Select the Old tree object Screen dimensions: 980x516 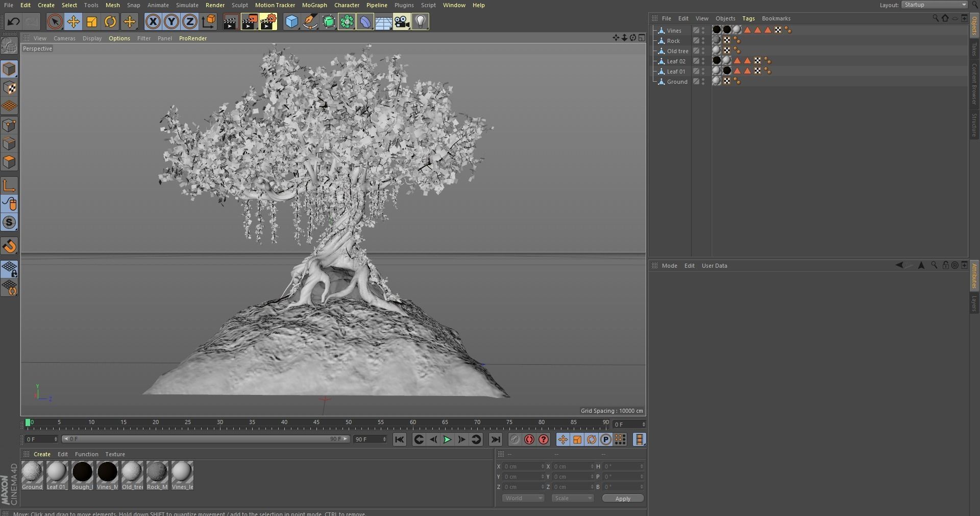[x=677, y=51]
